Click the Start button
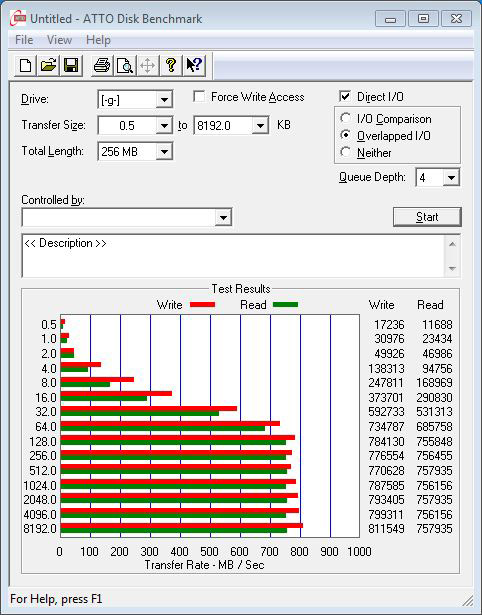This screenshot has width=482, height=615. coord(427,217)
